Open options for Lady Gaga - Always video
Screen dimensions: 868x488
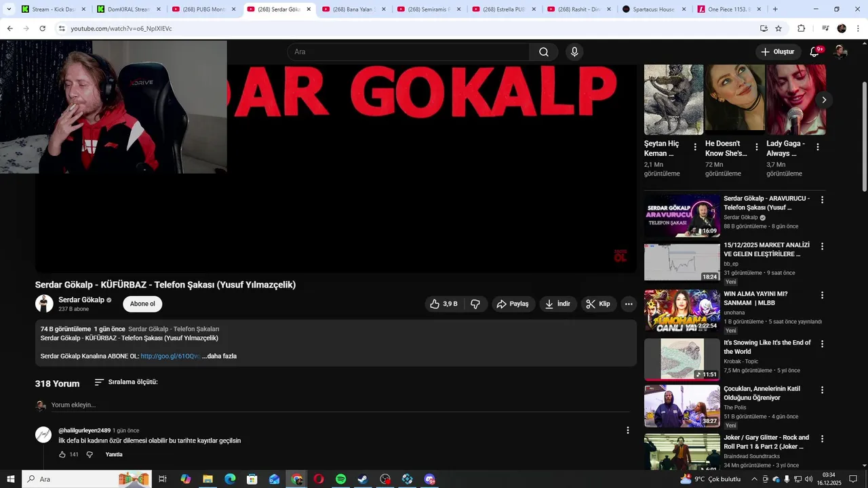tap(817, 146)
